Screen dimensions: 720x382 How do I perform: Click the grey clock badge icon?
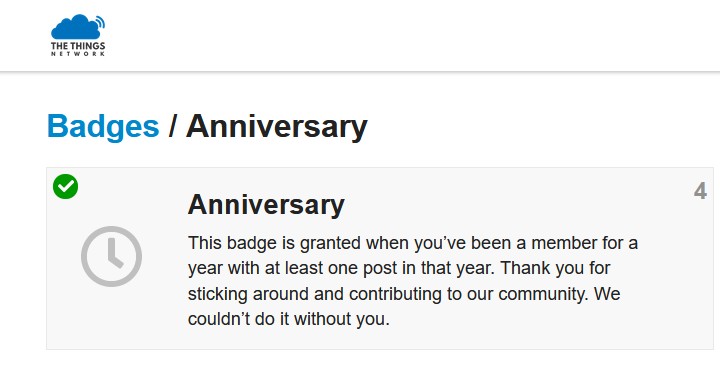point(112,256)
